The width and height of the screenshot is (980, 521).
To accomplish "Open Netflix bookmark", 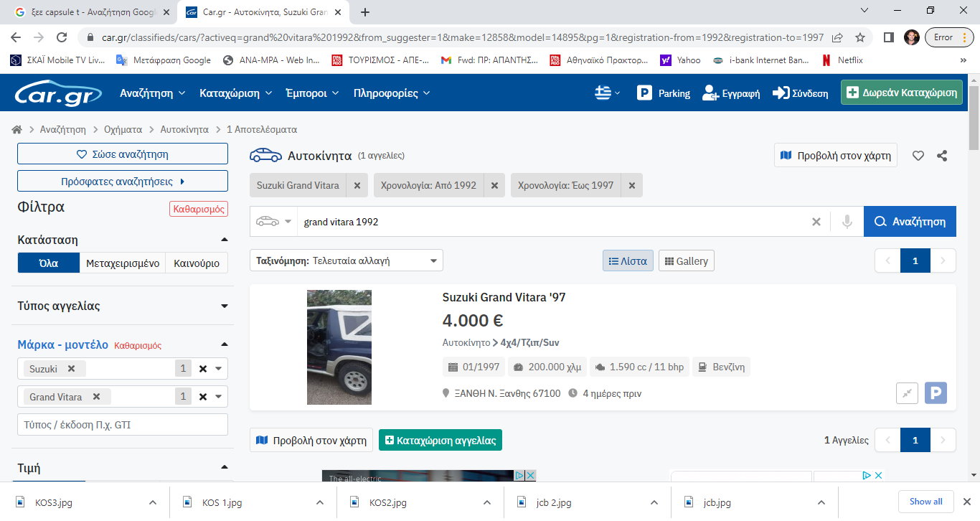I will [x=842, y=60].
